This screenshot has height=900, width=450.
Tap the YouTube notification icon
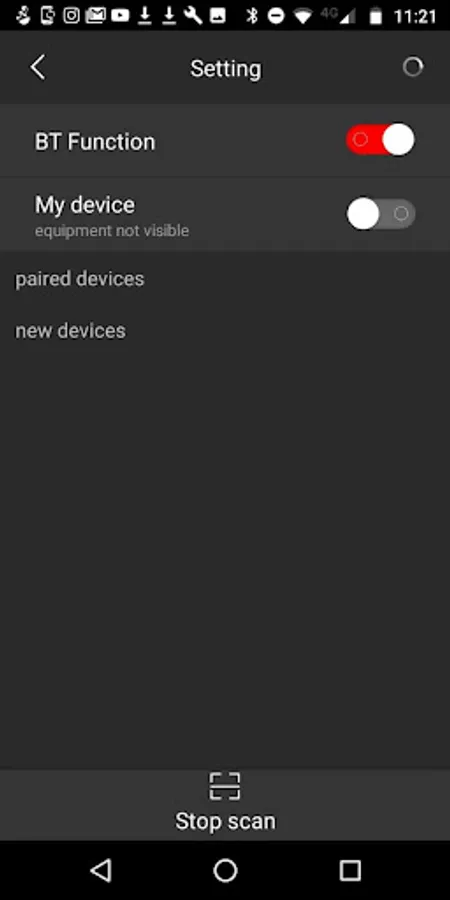(120, 15)
